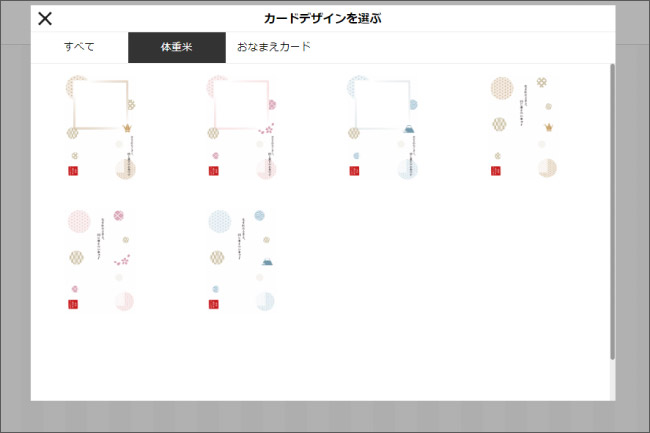Click the scrollbar track below the thumb

612,382
